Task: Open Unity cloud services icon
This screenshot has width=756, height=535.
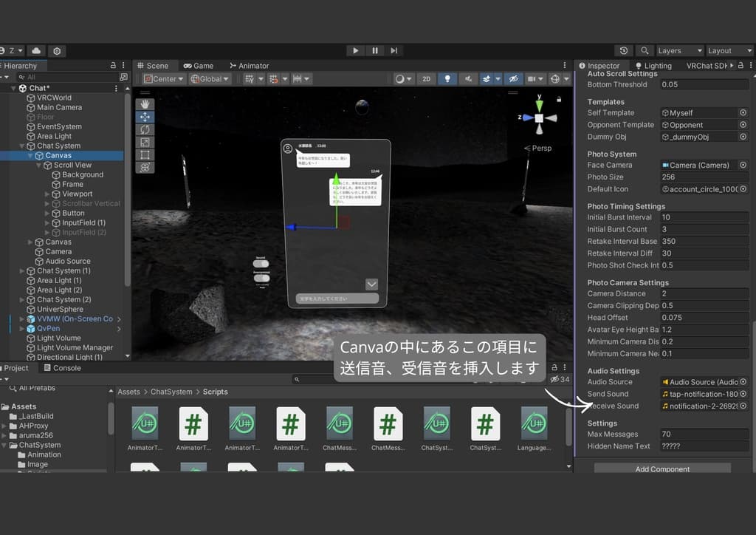Action: click(35, 51)
